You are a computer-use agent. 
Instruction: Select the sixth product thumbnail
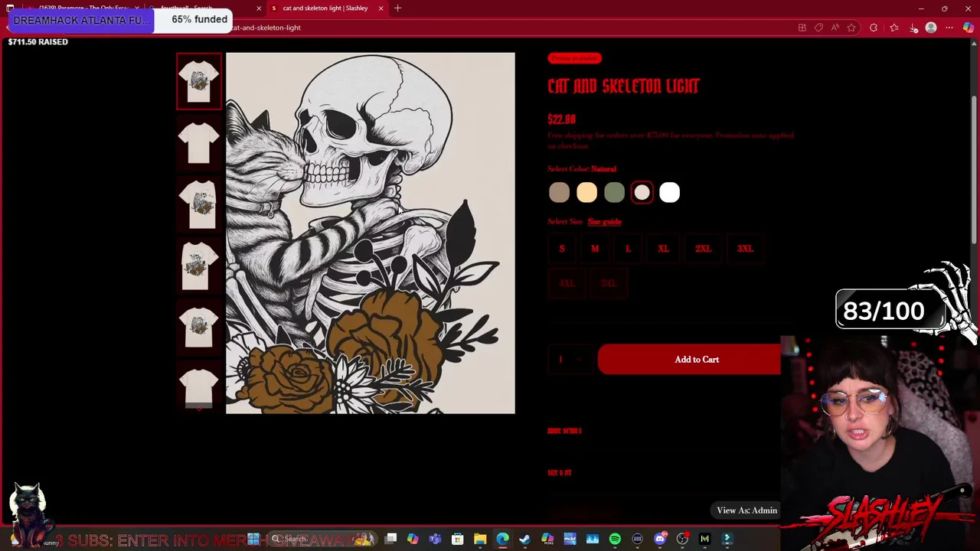coord(199,386)
